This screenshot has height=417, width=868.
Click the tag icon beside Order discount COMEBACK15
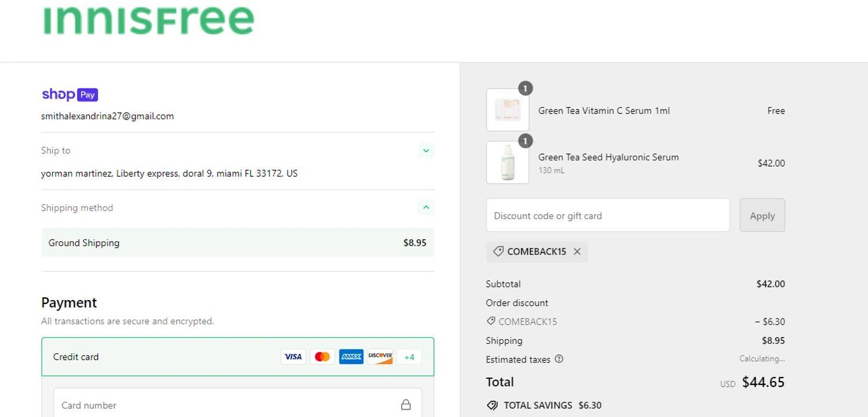(491, 321)
